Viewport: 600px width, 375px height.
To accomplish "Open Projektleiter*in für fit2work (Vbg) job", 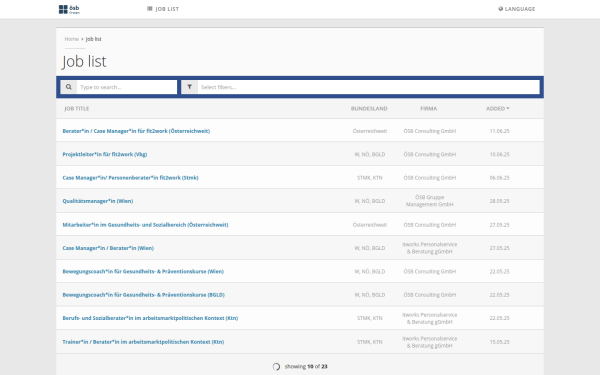I will (x=105, y=154).
